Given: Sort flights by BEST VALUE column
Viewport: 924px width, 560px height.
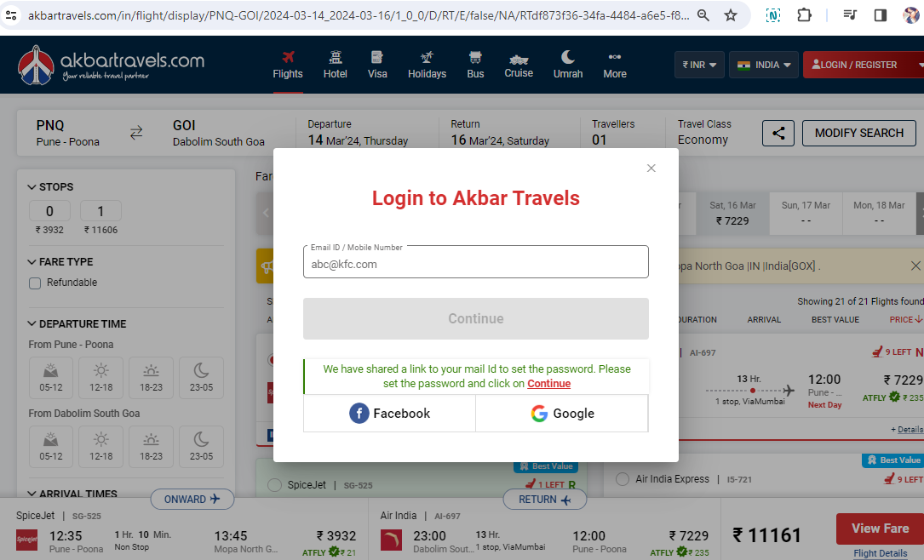Looking at the screenshot, I should point(835,319).
